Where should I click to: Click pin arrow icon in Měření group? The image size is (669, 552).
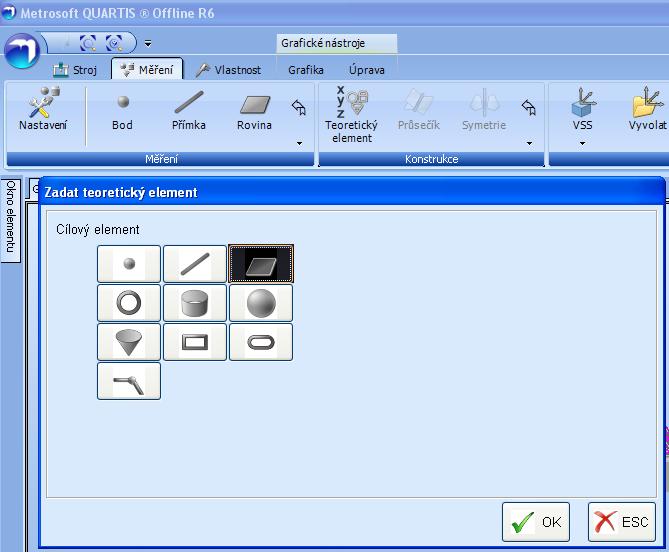pyautogui.click(x=299, y=107)
